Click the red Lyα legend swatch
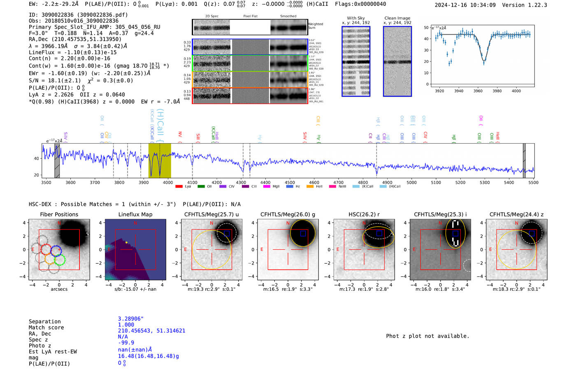576x392 pixels. pyautogui.click(x=179, y=187)
